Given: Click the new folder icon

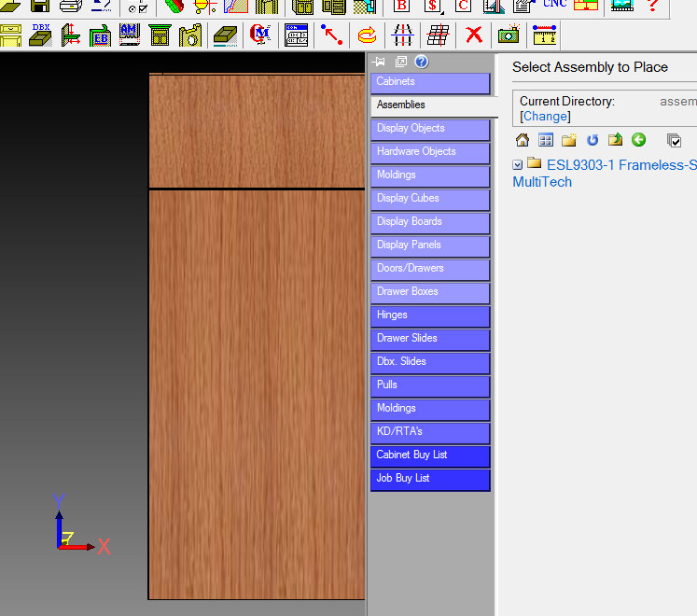Looking at the screenshot, I should (x=568, y=140).
